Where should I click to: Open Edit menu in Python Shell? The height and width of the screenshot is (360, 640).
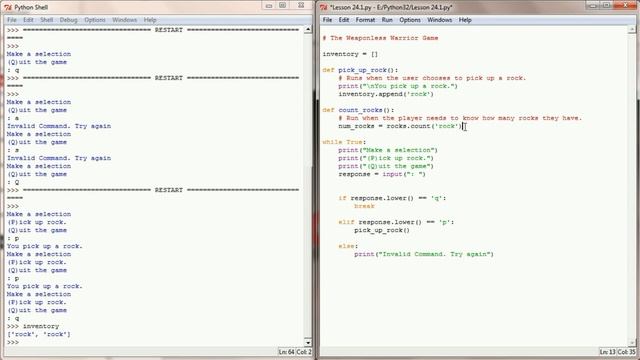tap(28, 20)
